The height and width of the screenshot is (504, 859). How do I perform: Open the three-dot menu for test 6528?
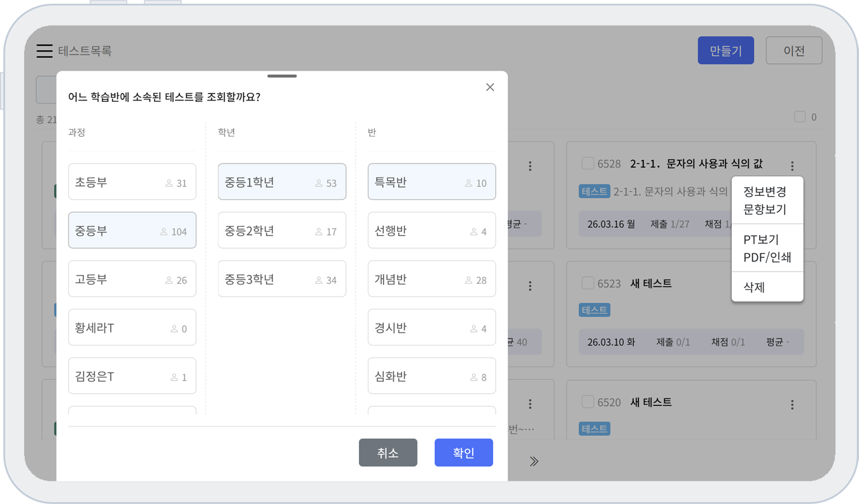point(792,166)
